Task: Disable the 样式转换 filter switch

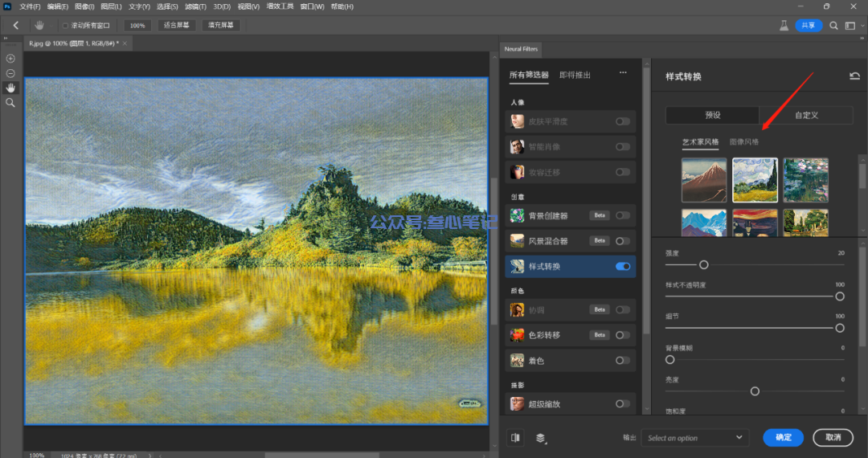Action: click(x=623, y=266)
